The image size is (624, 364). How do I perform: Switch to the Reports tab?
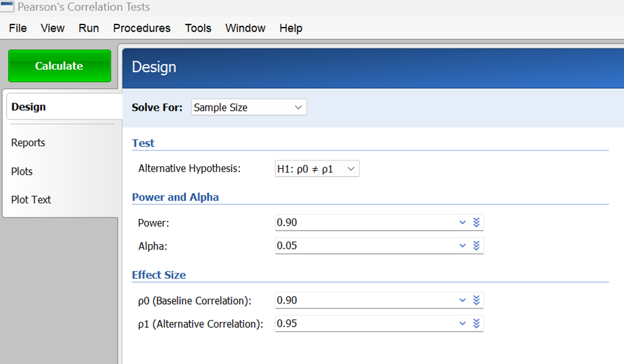pyautogui.click(x=28, y=143)
